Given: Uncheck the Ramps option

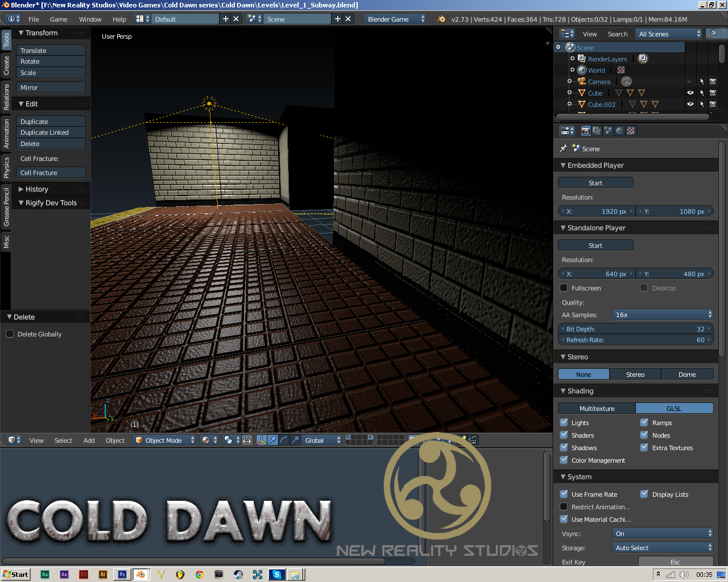Looking at the screenshot, I should point(644,422).
